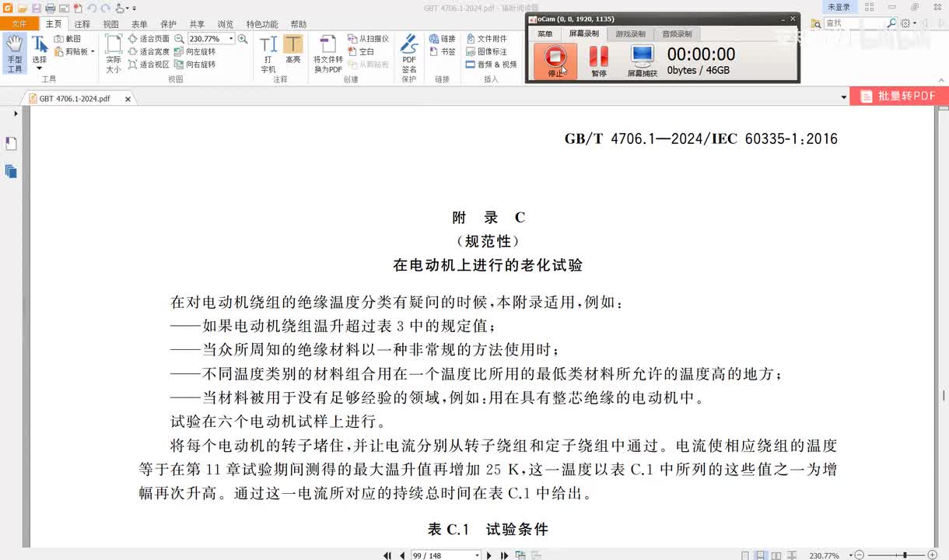Image resolution: width=949 pixels, height=560 pixels.
Task: Stop recording in oCam (停止)
Action: click(x=555, y=60)
